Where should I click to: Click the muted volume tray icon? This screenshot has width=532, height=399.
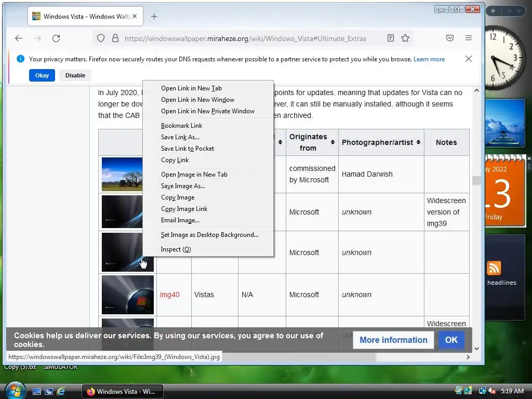492,391
